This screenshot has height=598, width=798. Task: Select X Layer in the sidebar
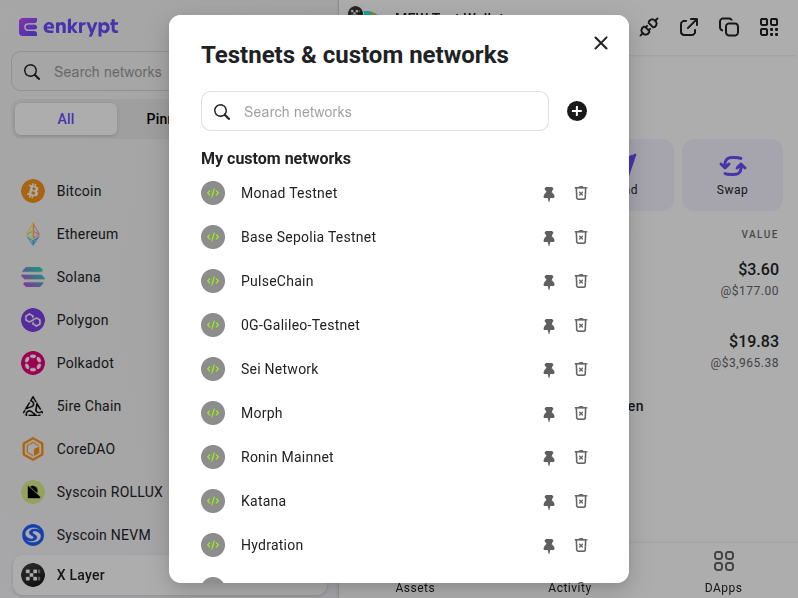tap(92, 575)
